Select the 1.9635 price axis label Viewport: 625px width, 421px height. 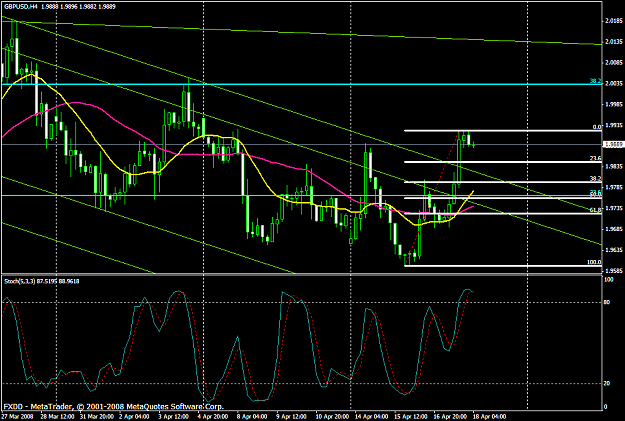click(614, 250)
